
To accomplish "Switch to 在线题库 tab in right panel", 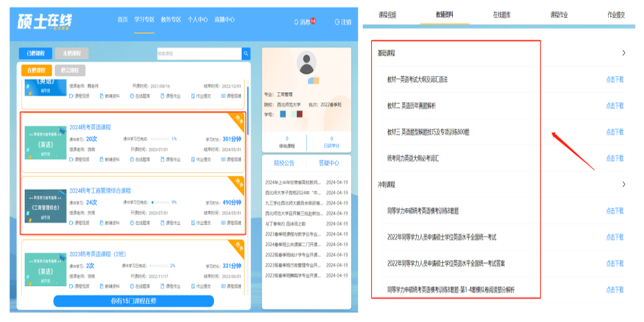I will coord(502,15).
